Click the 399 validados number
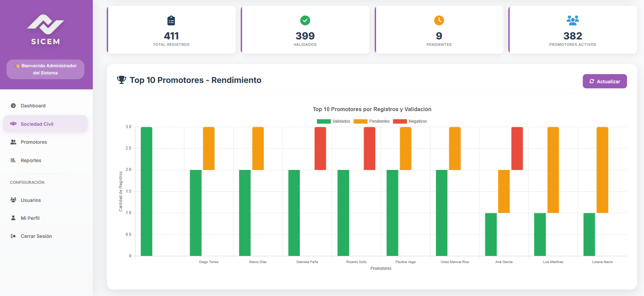Image resolution: width=644 pixels, height=296 pixels. 305,36
